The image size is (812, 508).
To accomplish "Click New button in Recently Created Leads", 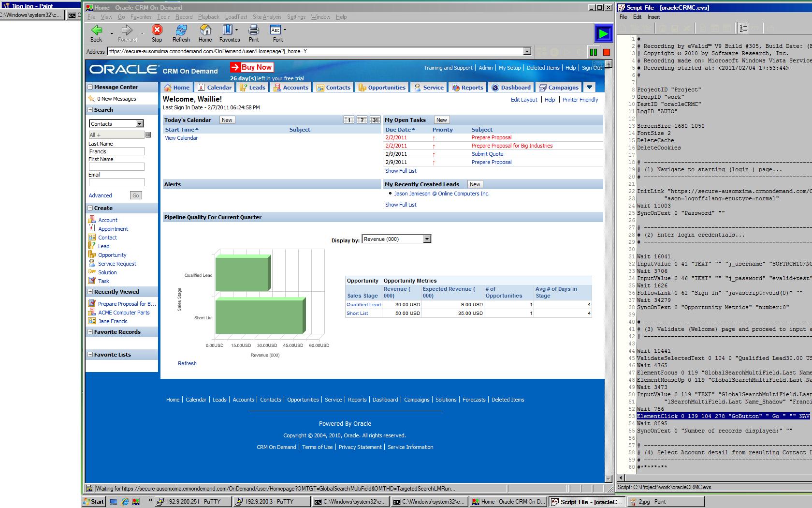I will [475, 184].
